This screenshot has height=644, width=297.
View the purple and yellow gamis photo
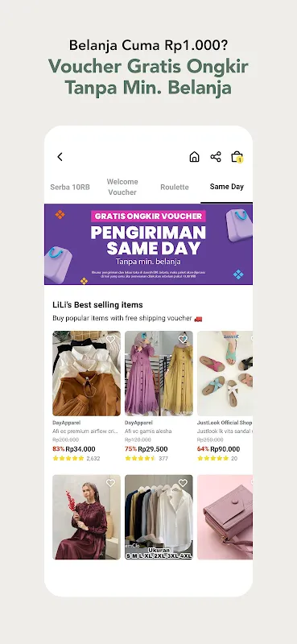159,374
